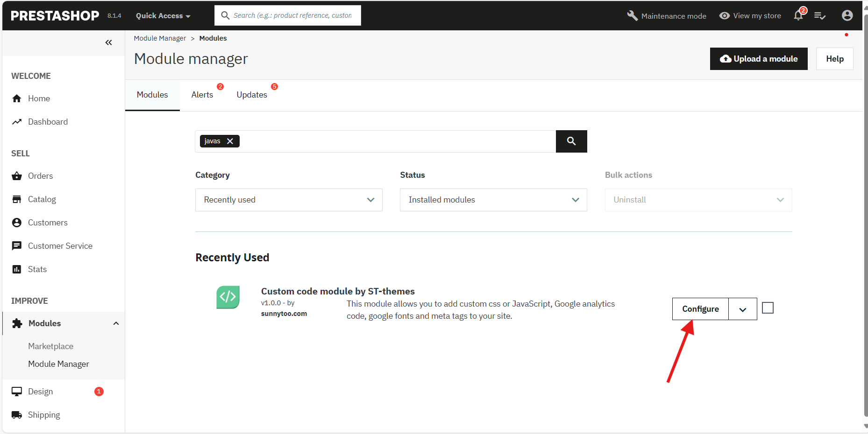Select the Custom code module checkbox
The width and height of the screenshot is (868, 434).
point(768,308)
